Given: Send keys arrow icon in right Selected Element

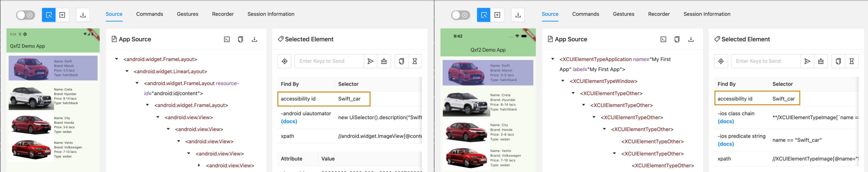Looking at the screenshot, I should coord(807,61).
